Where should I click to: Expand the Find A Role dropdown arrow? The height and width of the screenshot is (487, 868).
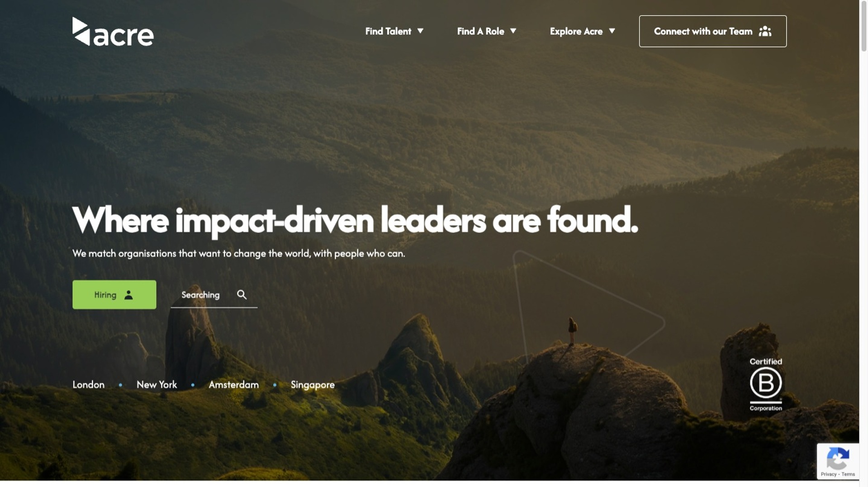(x=513, y=31)
